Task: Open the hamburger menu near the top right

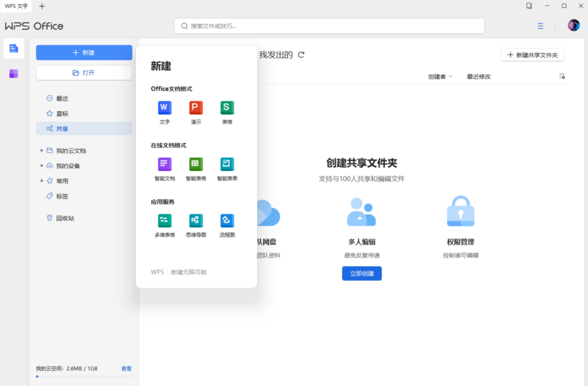Action: (540, 26)
